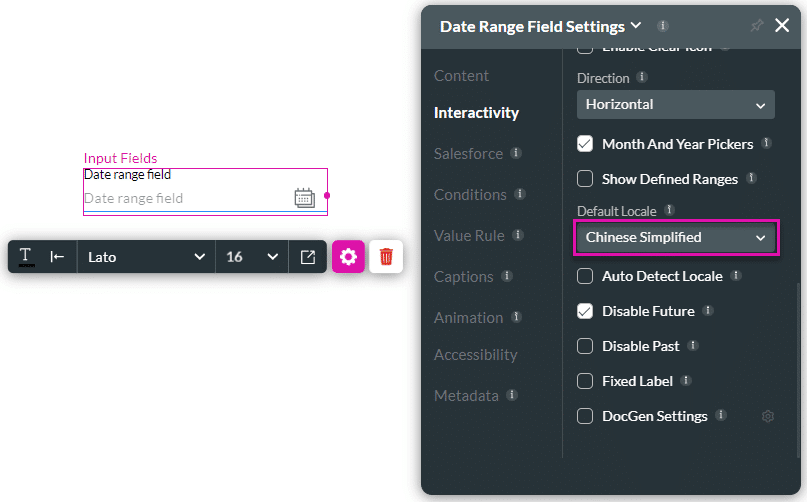
Task: Click the align-left indent icon in toolbar
Action: (58, 257)
